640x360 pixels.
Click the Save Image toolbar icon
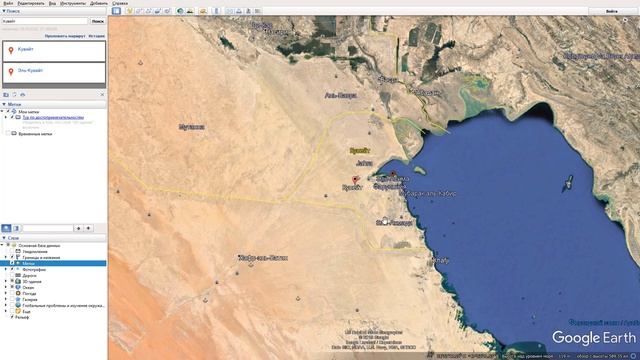(x=248, y=11)
